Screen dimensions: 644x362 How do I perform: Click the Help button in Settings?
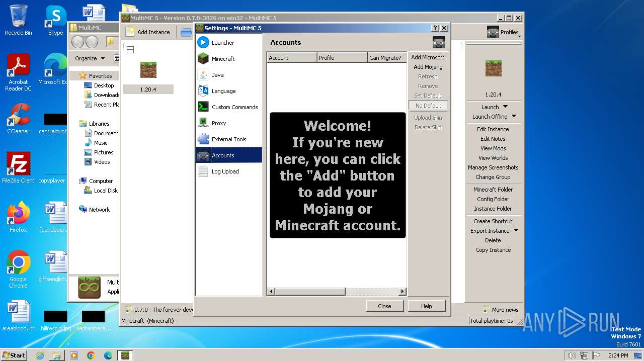pos(426,306)
